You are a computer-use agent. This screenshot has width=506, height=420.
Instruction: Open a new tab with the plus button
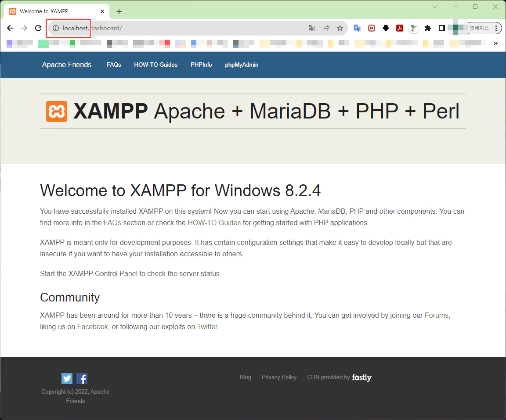[x=119, y=11]
